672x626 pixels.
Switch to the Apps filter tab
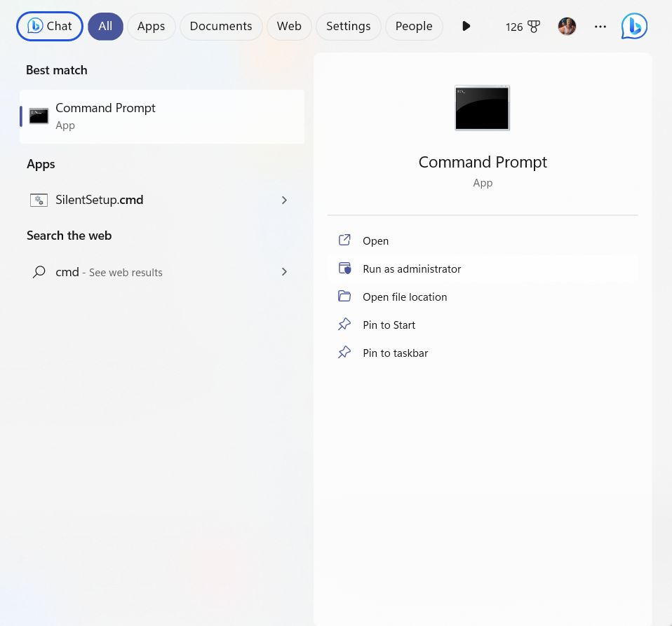[x=151, y=27]
